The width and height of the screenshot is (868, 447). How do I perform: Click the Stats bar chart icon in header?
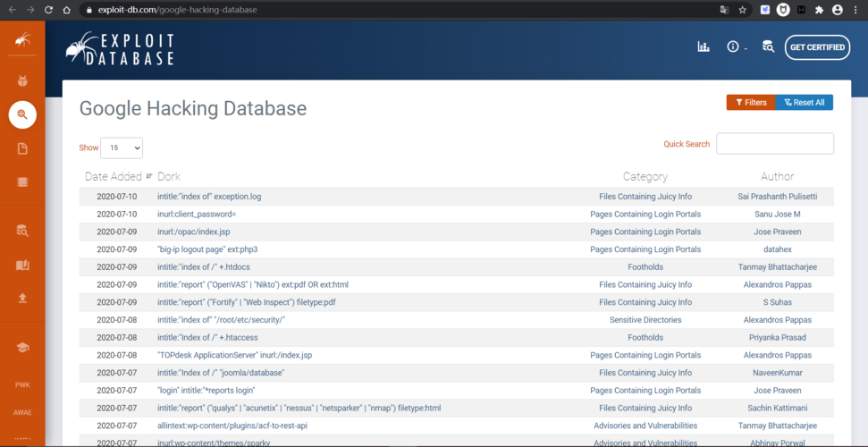[704, 47]
